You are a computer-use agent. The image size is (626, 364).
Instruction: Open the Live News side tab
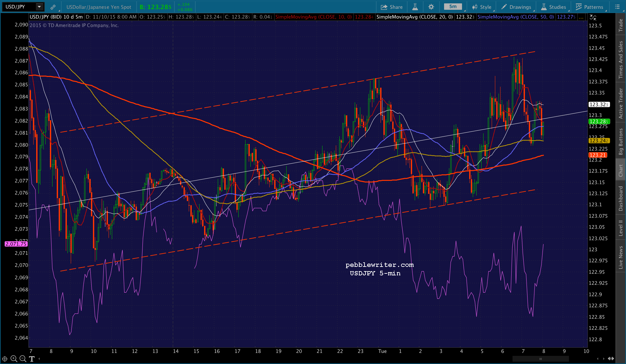(620, 257)
